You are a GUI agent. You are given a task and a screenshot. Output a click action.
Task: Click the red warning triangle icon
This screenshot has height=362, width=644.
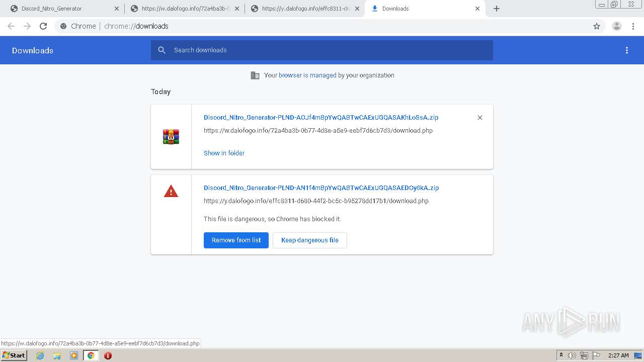[171, 192]
